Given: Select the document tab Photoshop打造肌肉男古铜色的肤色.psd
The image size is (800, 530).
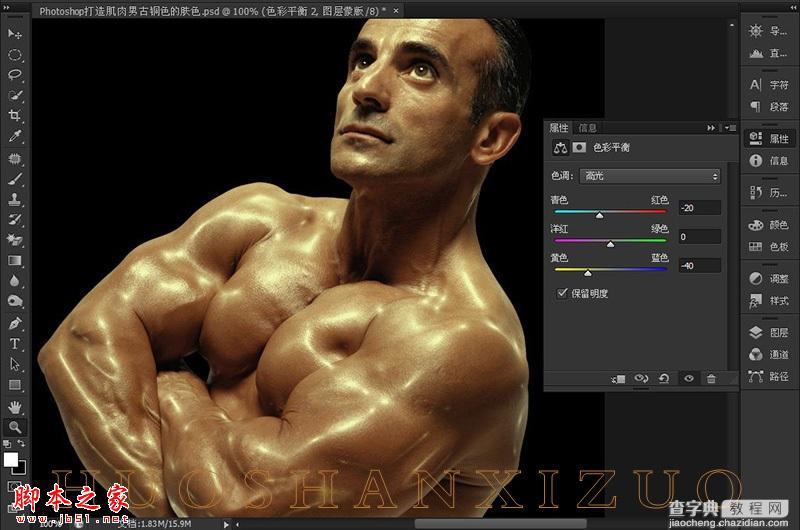Looking at the screenshot, I should [212, 11].
